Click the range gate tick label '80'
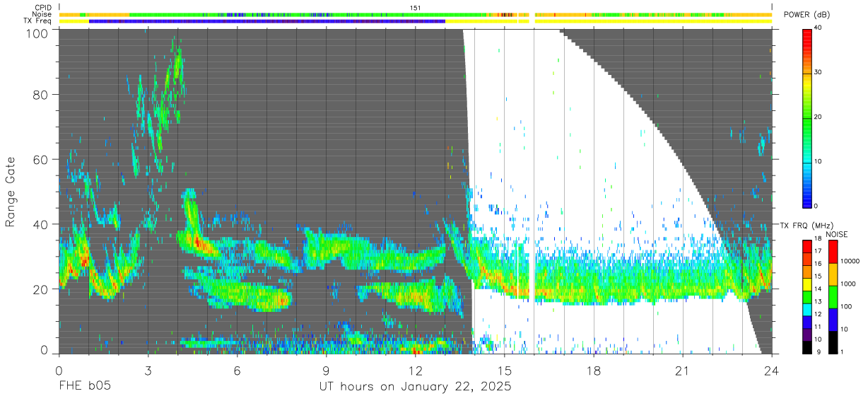868x401 pixels. click(42, 95)
